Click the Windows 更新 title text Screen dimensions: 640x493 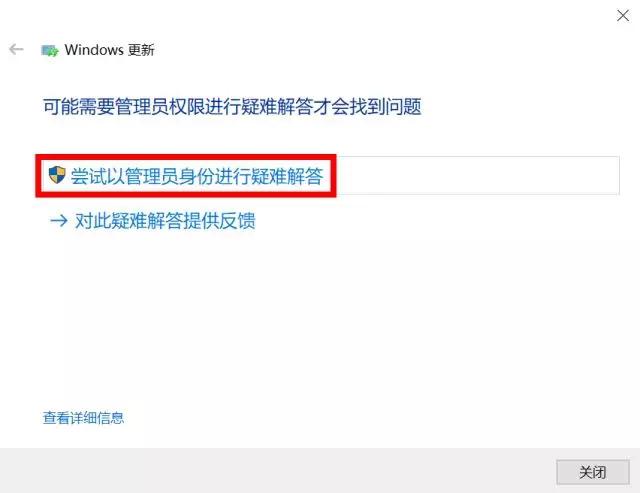(109, 50)
